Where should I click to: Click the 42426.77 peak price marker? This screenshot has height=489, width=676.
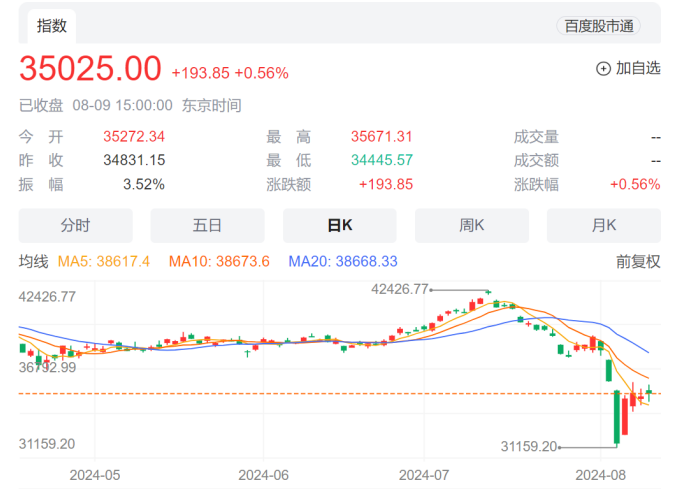pyautogui.click(x=399, y=289)
